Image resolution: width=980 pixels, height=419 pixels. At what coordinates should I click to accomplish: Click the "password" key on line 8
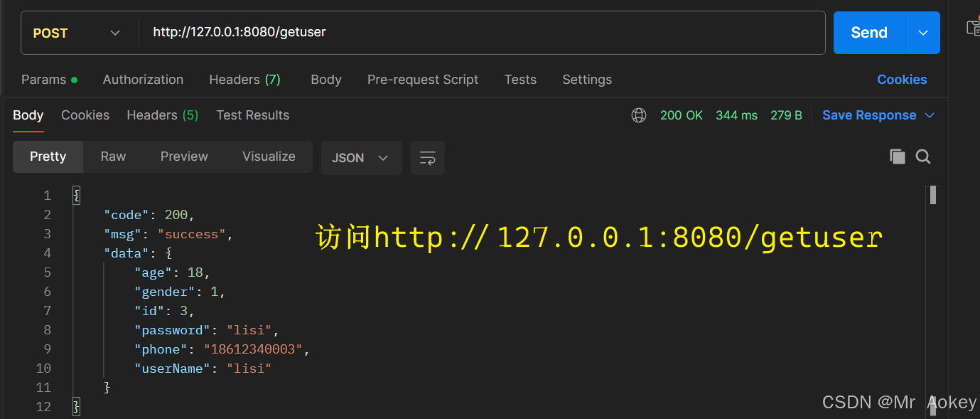[x=173, y=330]
